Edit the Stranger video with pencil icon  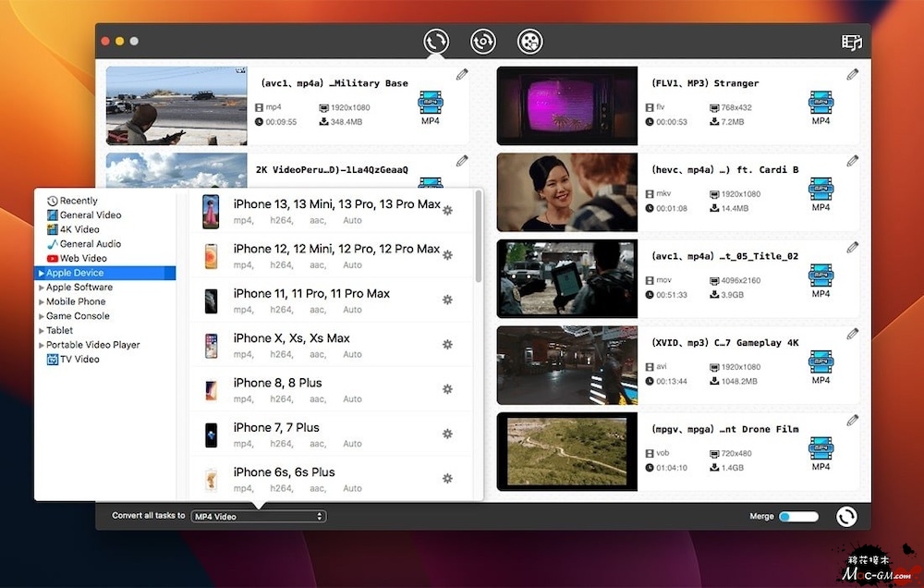point(852,74)
